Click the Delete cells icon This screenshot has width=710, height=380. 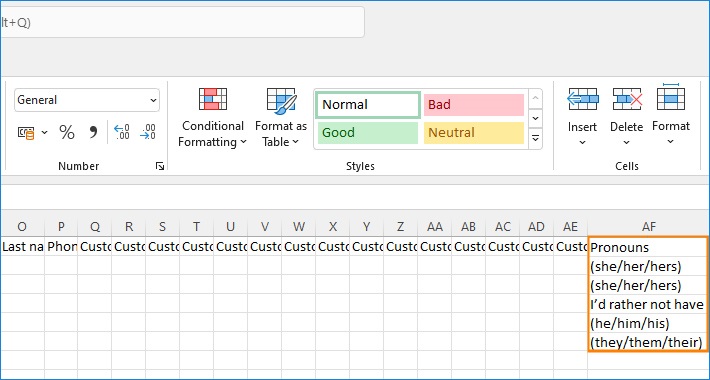(x=627, y=99)
